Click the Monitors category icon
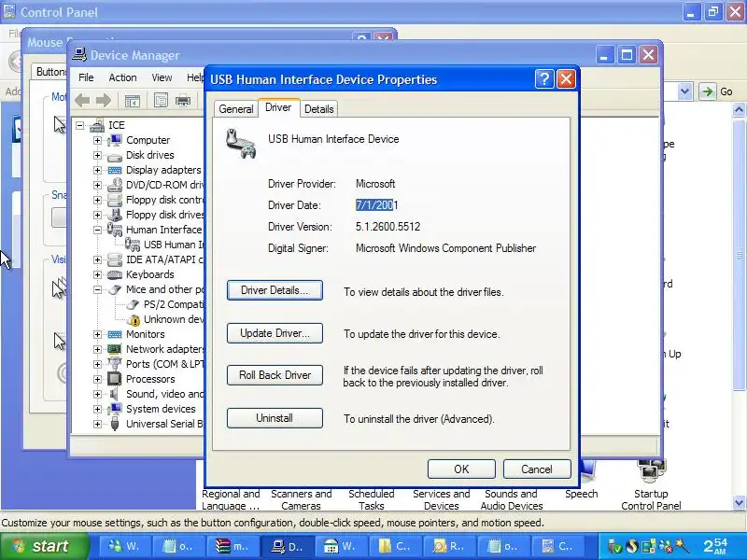747x560 pixels. [x=115, y=334]
